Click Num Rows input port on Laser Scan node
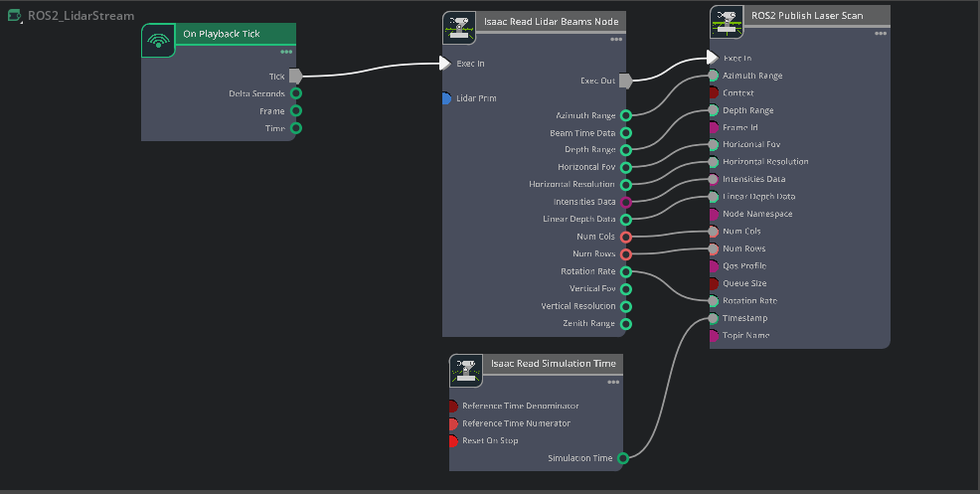980x494 pixels. pos(713,248)
